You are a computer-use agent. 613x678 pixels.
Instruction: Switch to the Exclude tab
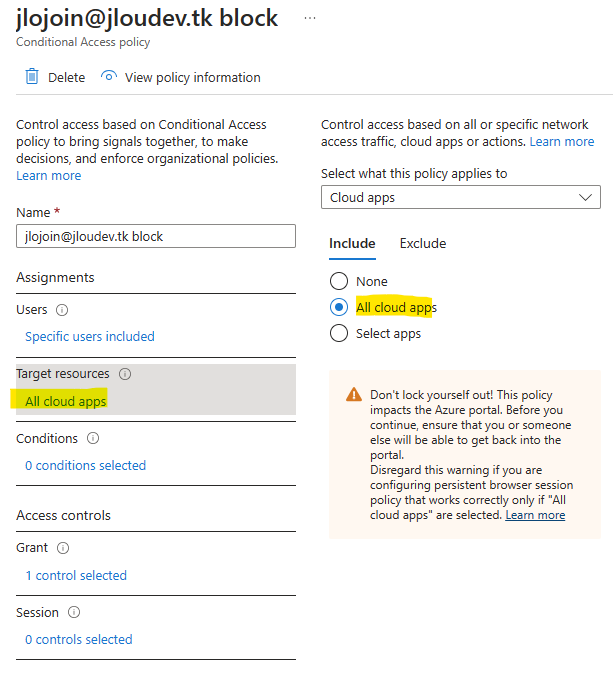coord(422,243)
